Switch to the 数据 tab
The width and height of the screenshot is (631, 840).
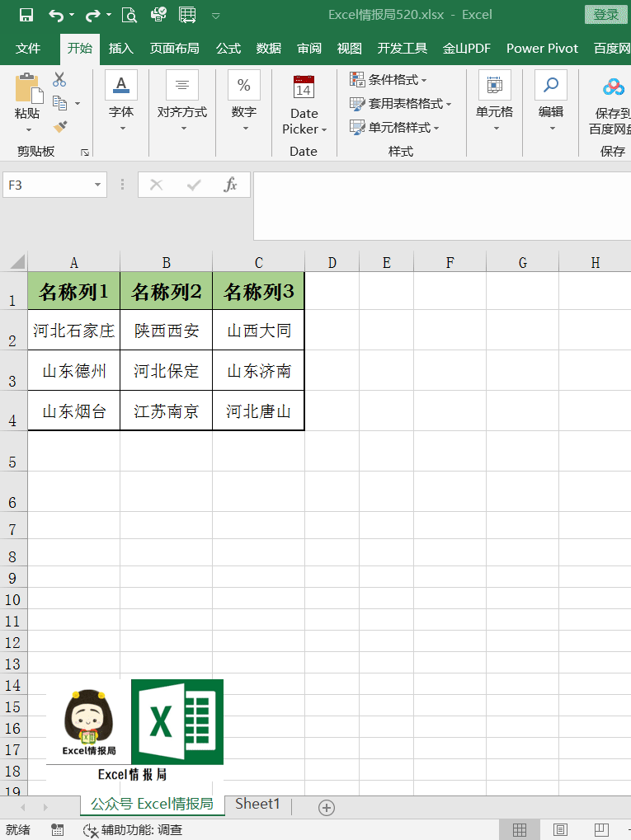[x=269, y=49]
